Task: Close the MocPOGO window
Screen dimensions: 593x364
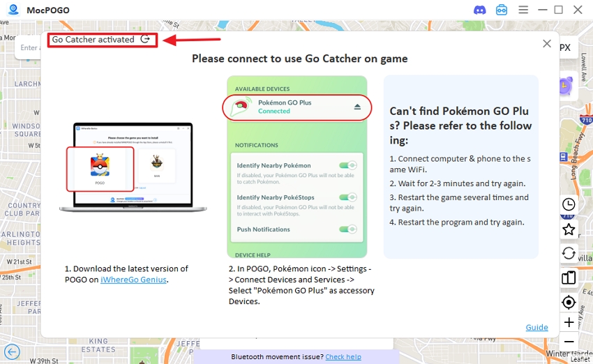Action: pyautogui.click(x=578, y=10)
